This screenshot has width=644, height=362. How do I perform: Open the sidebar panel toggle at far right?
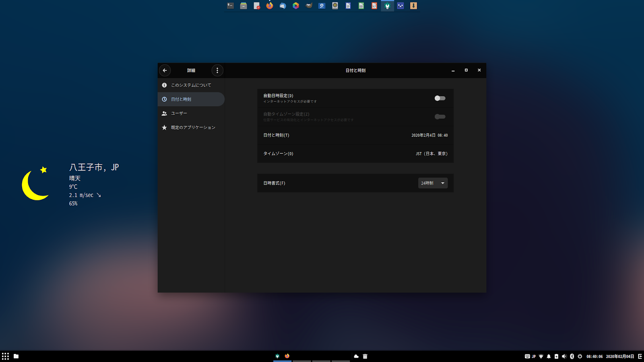click(x=640, y=356)
